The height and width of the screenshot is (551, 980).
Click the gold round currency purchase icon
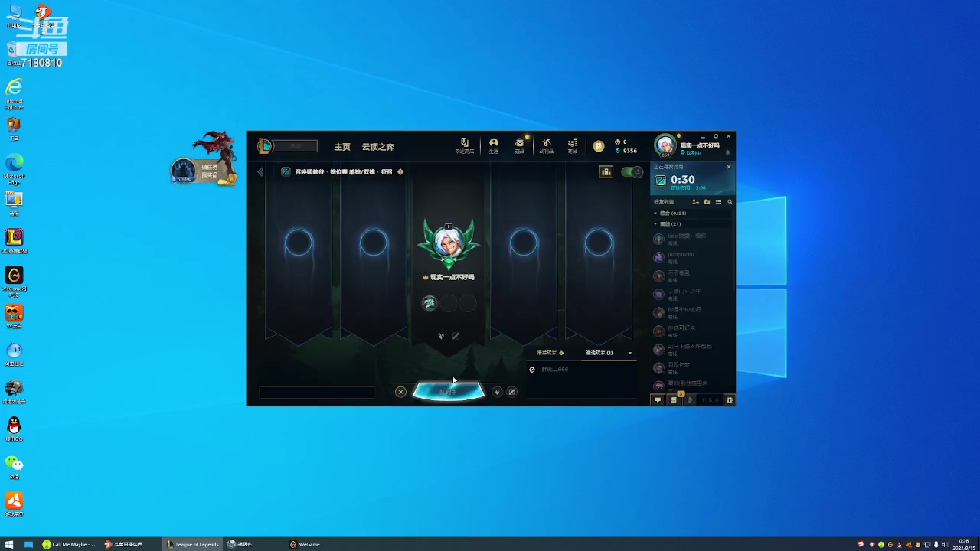point(599,146)
